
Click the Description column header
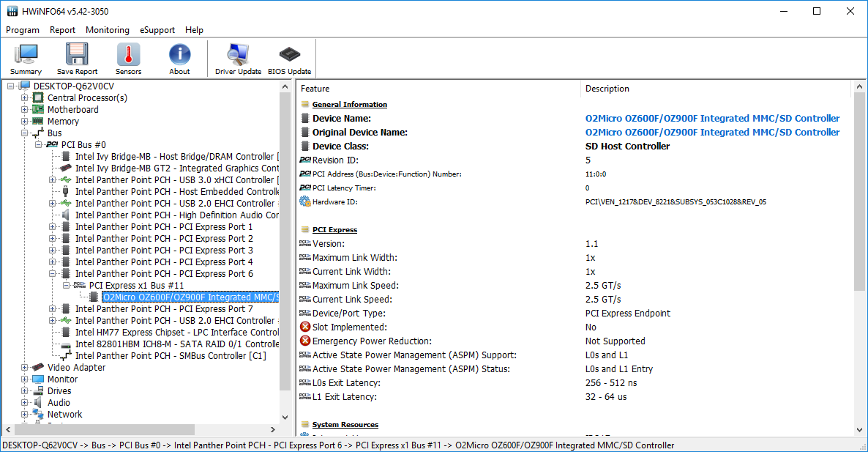click(x=716, y=89)
